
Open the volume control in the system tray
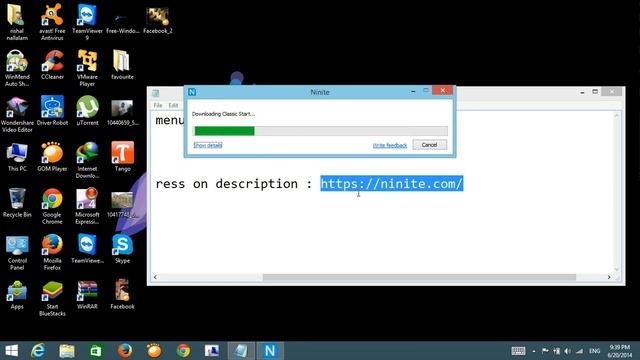(567, 351)
